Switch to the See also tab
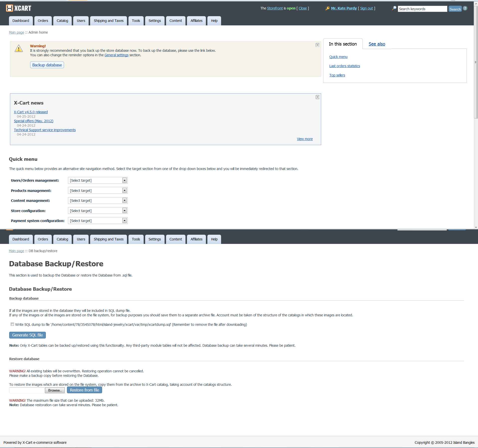 coord(377,44)
